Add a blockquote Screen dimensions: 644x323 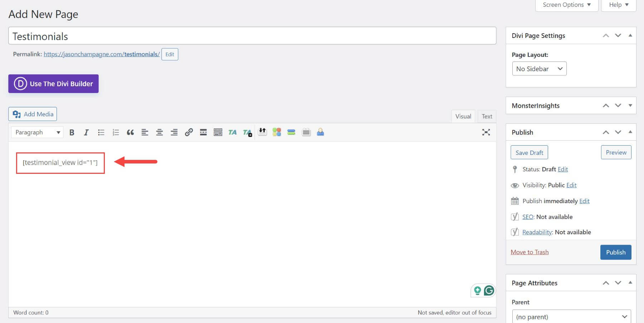point(130,132)
